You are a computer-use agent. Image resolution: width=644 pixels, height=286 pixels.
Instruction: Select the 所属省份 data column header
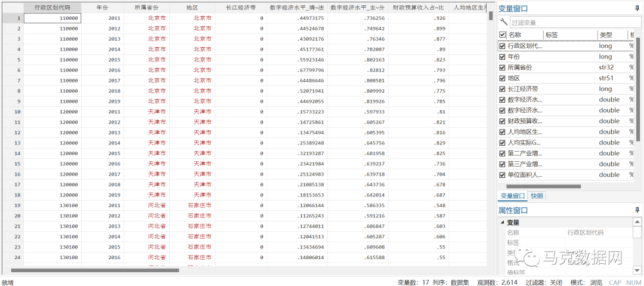146,7
